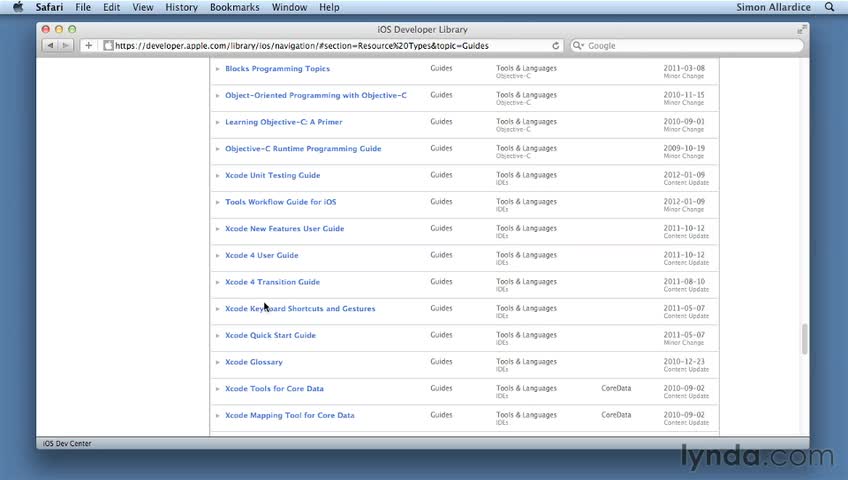Expand Xcode Quick Start Guide row

pos(217,336)
